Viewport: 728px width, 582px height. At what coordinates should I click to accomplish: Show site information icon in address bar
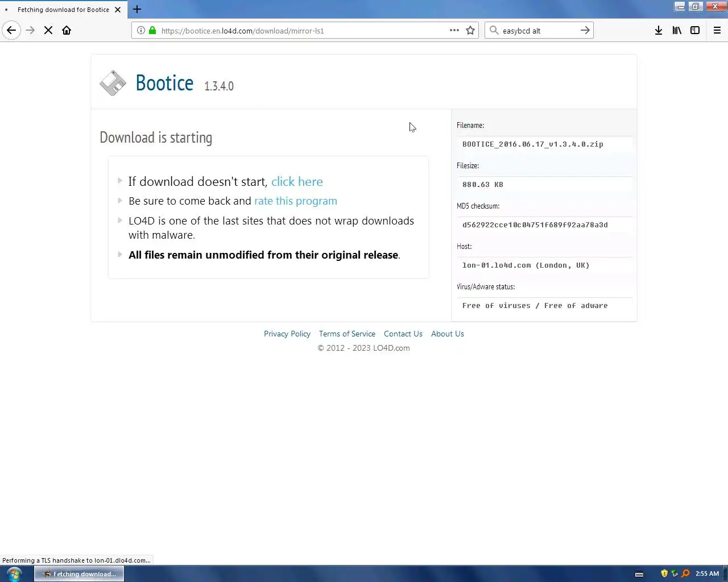click(141, 31)
